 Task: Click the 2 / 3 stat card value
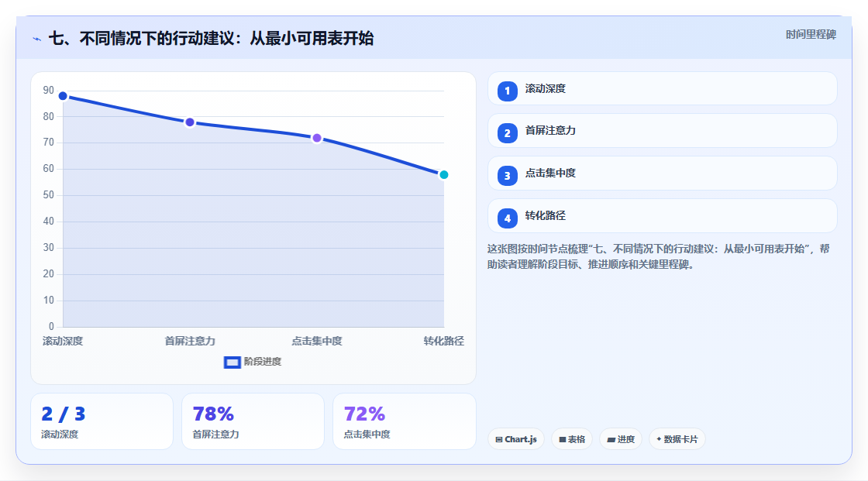click(63, 414)
